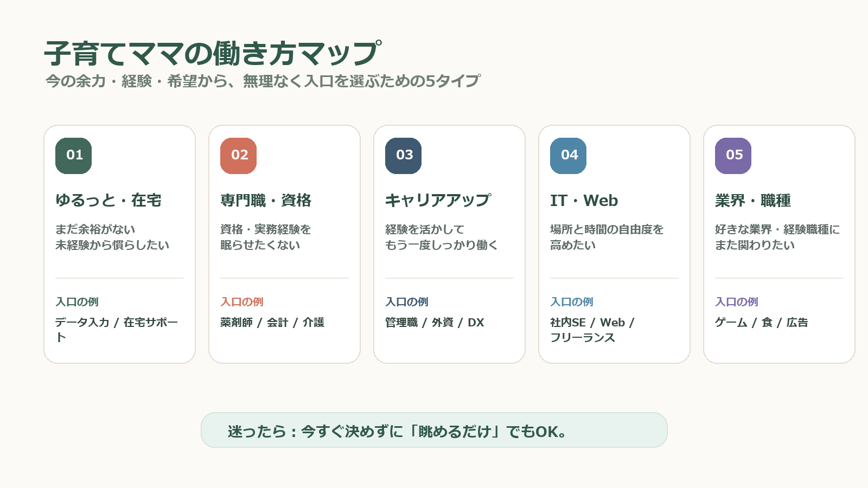This screenshot has height=488, width=868.
Task: Click the banner 迷ったら:今すぐ決めずに
Action: point(434,431)
